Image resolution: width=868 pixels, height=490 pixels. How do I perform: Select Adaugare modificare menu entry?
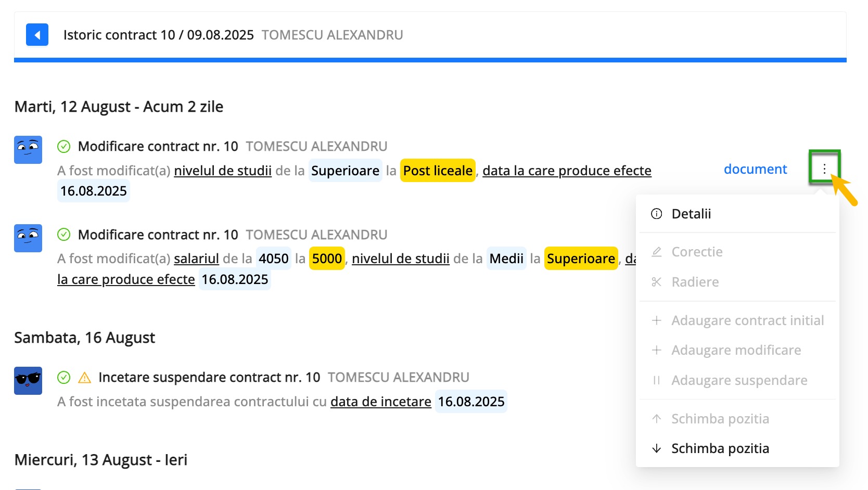737,350
